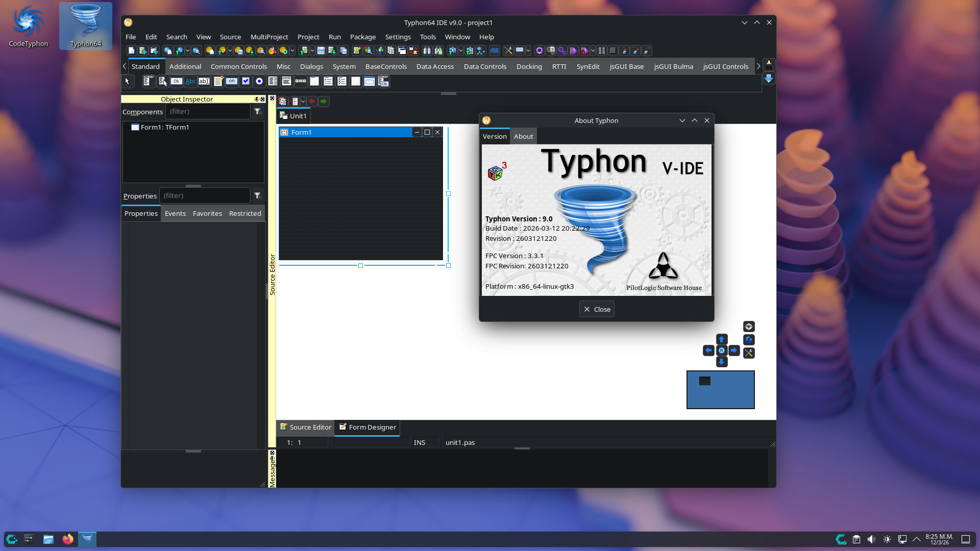Select the TCheckBox palette component
This screenshot has width=980, height=551.
tap(246, 81)
